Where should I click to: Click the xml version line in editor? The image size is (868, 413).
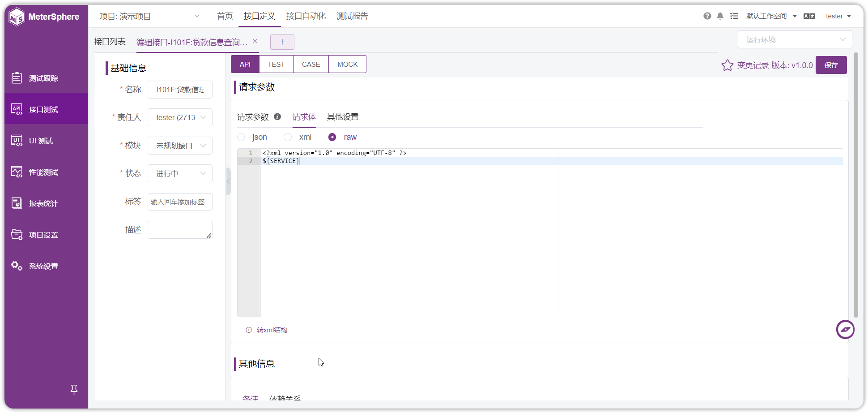[x=334, y=153]
